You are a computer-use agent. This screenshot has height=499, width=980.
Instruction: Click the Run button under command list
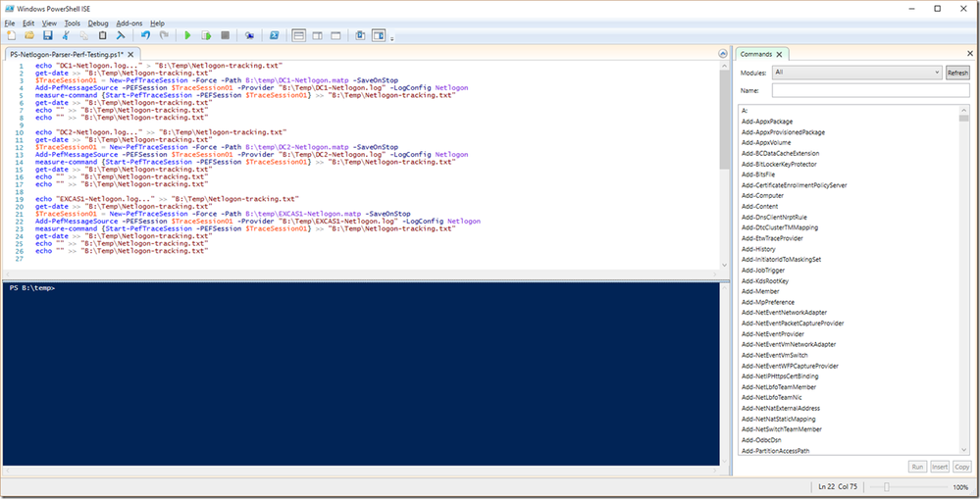[917, 467]
